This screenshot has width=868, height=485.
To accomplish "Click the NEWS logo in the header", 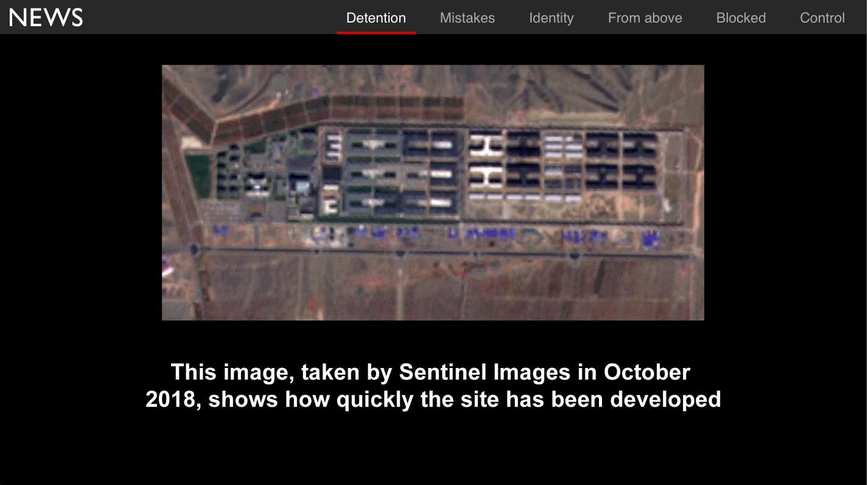I will pyautogui.click(x=46, y=17).
